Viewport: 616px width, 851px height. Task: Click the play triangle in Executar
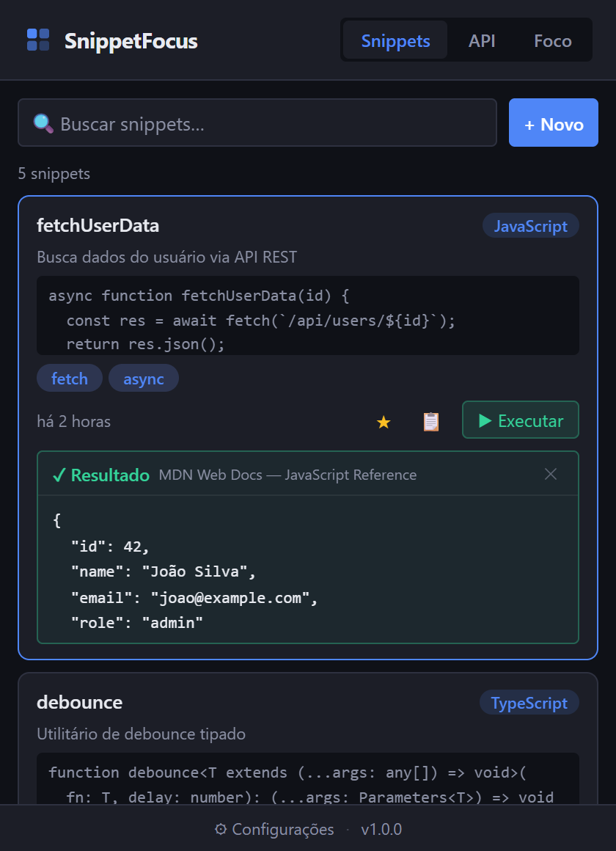coord(485,420)
